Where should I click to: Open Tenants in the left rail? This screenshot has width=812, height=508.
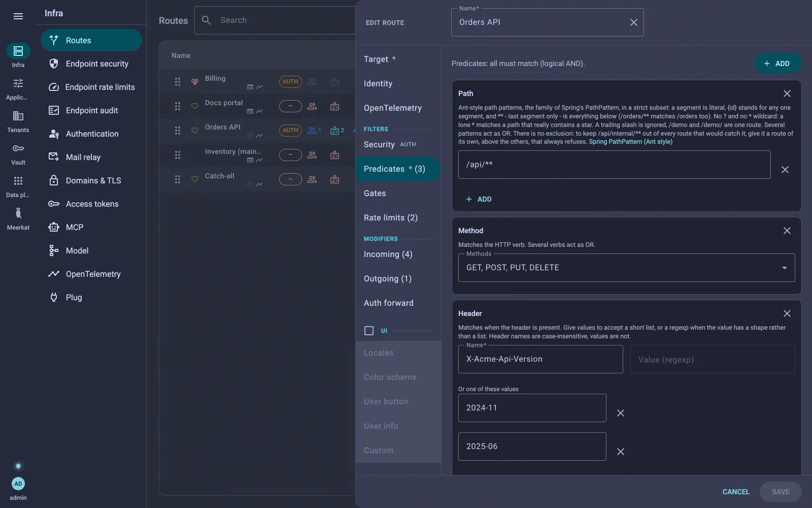click(x=18, y=121)
